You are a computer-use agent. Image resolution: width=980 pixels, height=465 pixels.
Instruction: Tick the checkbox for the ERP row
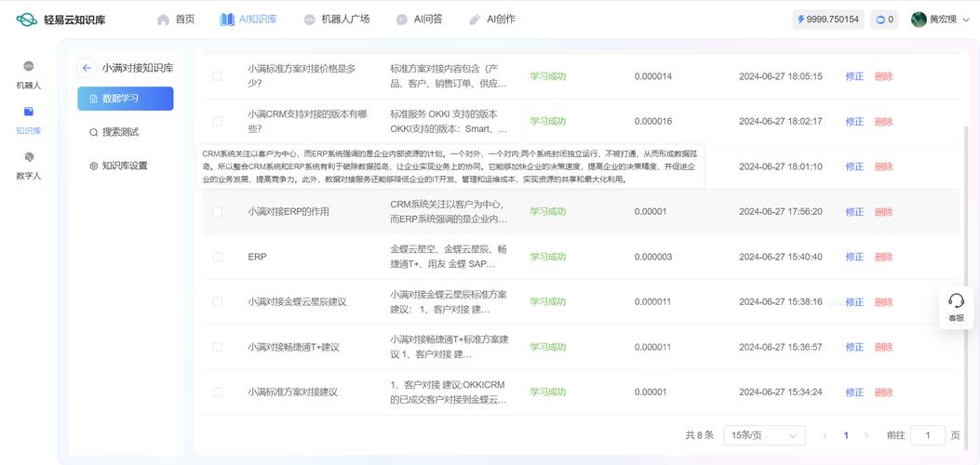pyautogui.click(x=218, y=257)
